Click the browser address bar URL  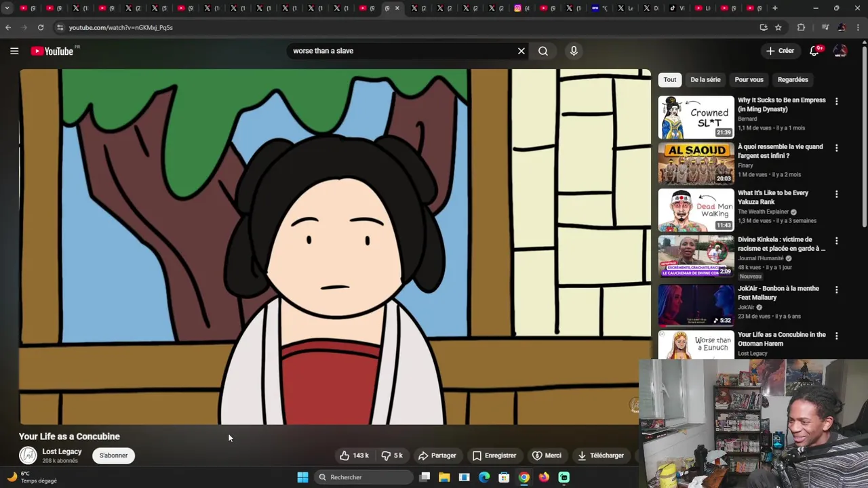tap(121, 28)
